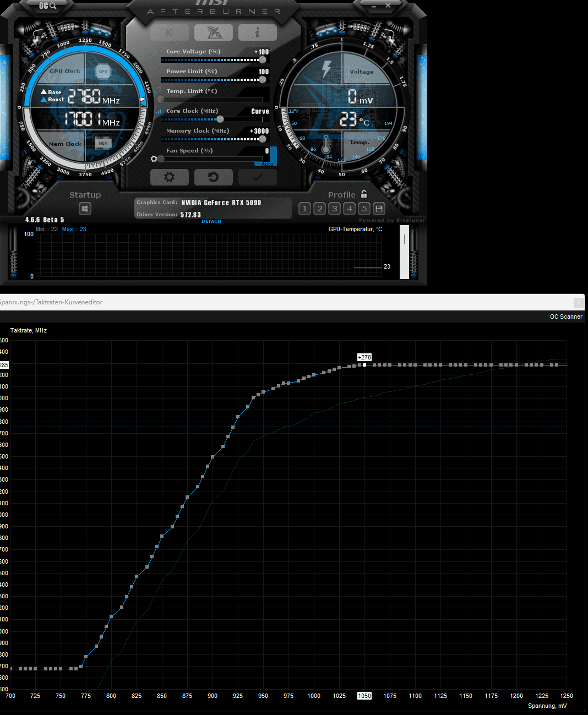Click the Core Voltage slider handle
588x715 pixels.
click(263, 59)
